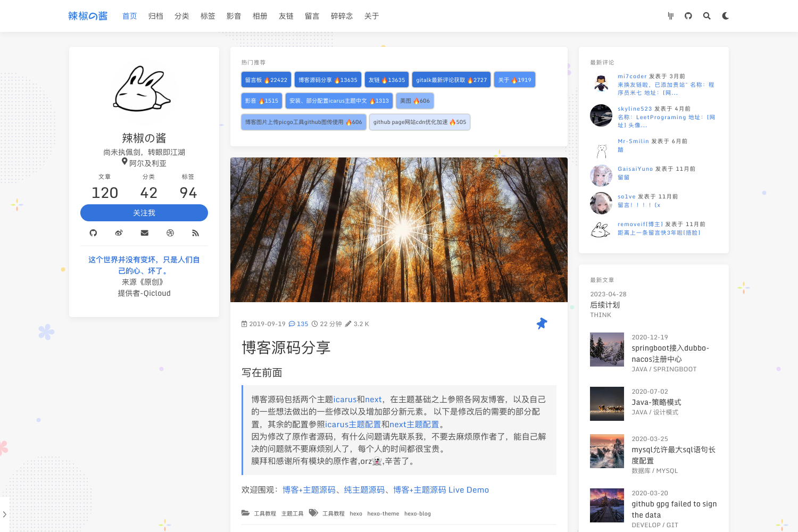Open GitHub from the navbar icon
The image size is (798, 532).
pos(688,15)
